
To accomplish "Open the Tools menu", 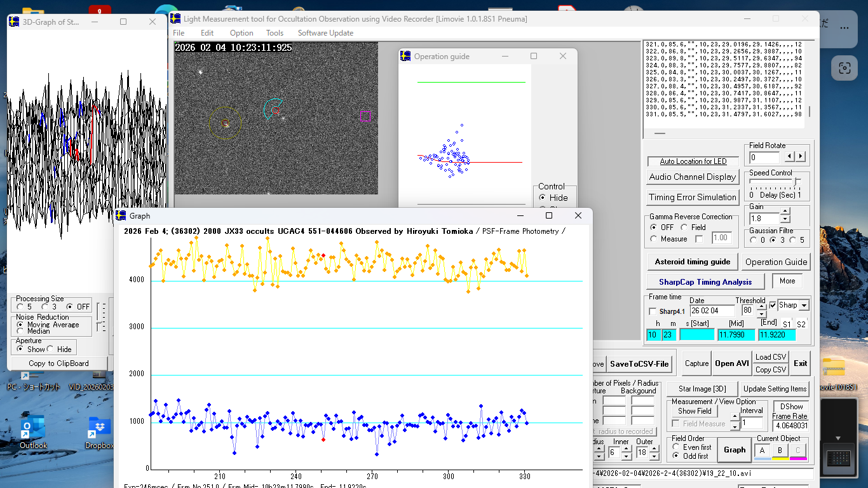I will 275,33.
